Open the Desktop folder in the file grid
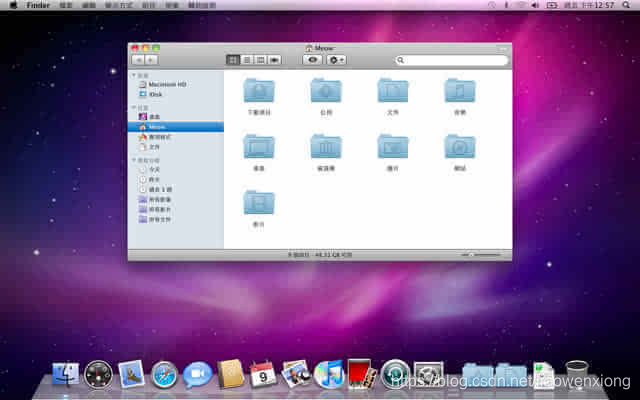640x400 pixels. tap(259, 146)
